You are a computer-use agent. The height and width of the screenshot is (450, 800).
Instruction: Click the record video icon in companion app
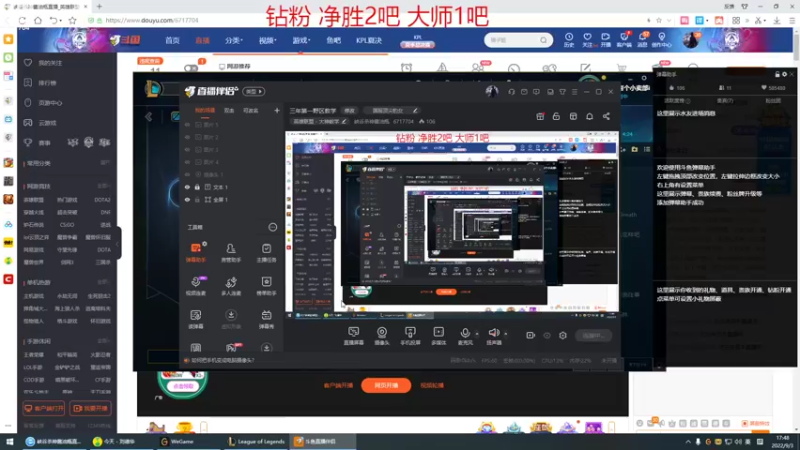click(x=531, y=336)
